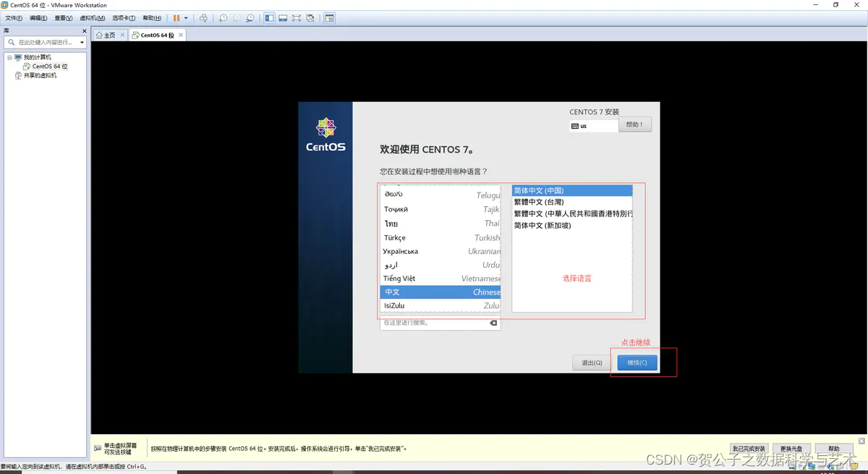
Task: Click the 帮助! button in installer
Action: [635, 124]
